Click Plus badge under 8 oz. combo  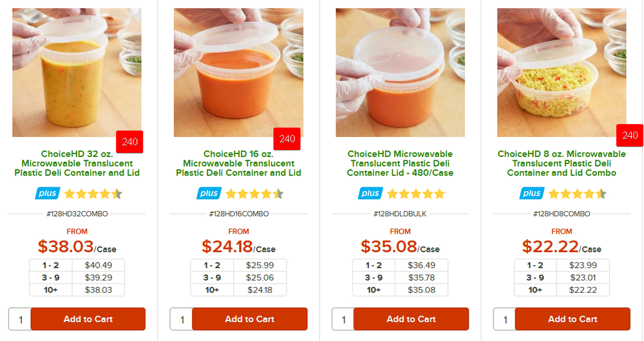click(x=532, y=193)
